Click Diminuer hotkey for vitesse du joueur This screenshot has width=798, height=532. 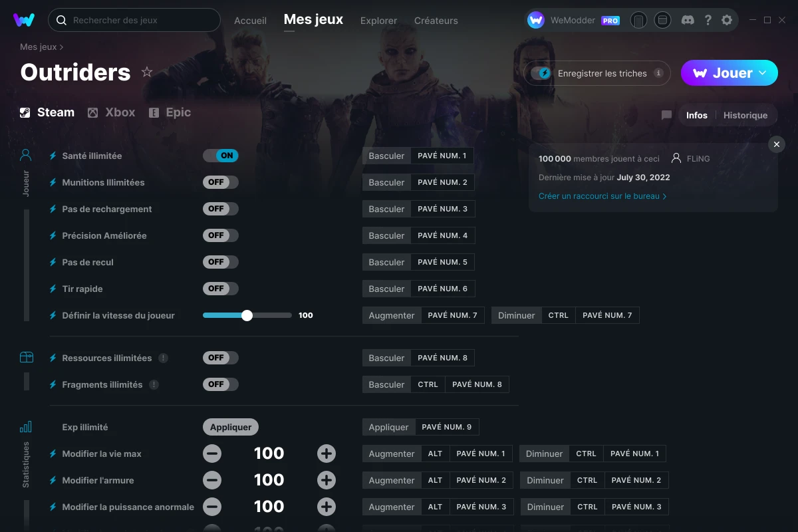coord(565,315)
